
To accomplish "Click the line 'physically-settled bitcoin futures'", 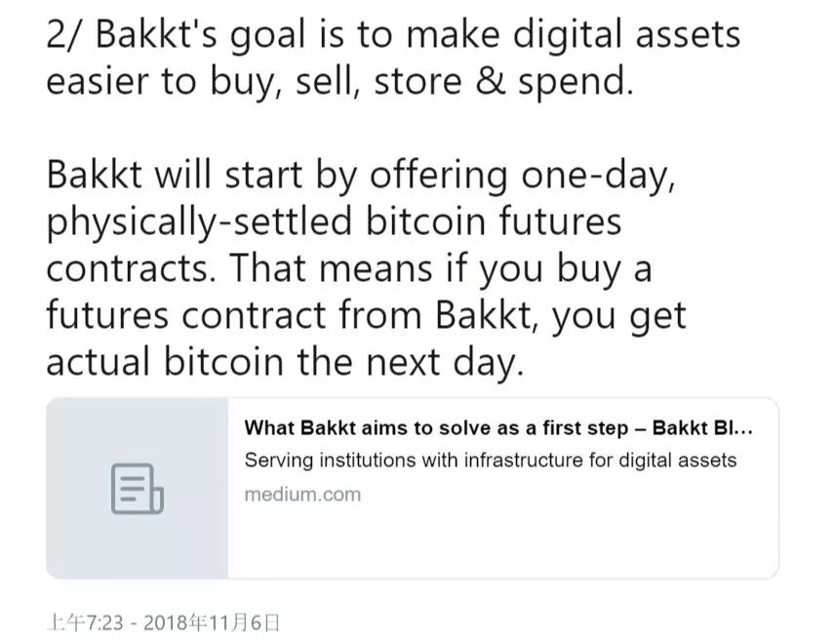I will 334,221.
